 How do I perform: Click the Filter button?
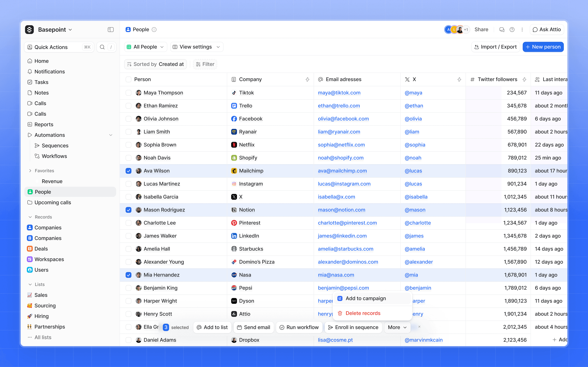[205, 64]
